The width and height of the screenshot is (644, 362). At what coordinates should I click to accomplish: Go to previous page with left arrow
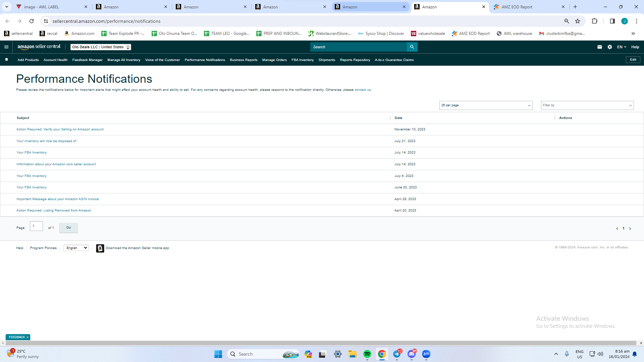pyautogui.click(x=617, y=229)
